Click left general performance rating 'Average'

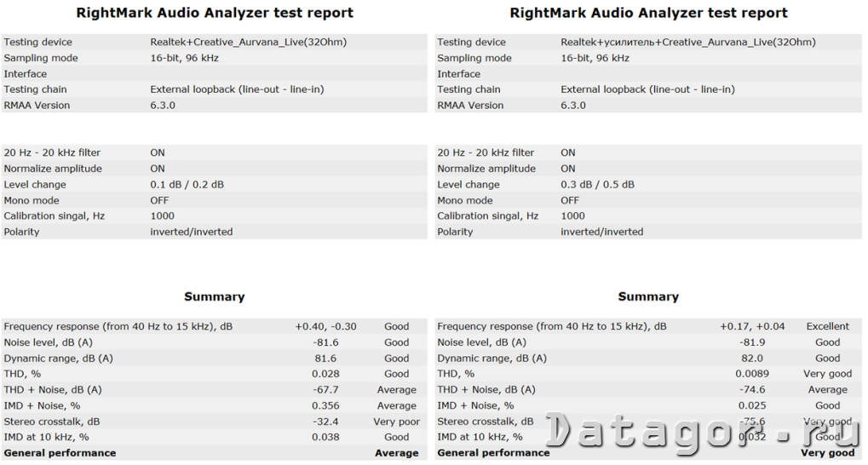click(x=396, y=453)
